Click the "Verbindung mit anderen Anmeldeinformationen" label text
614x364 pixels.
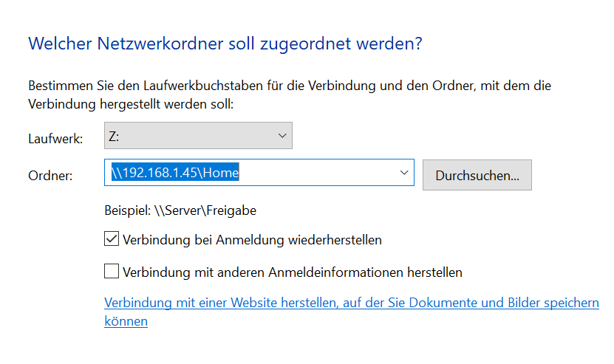point(292,272)
